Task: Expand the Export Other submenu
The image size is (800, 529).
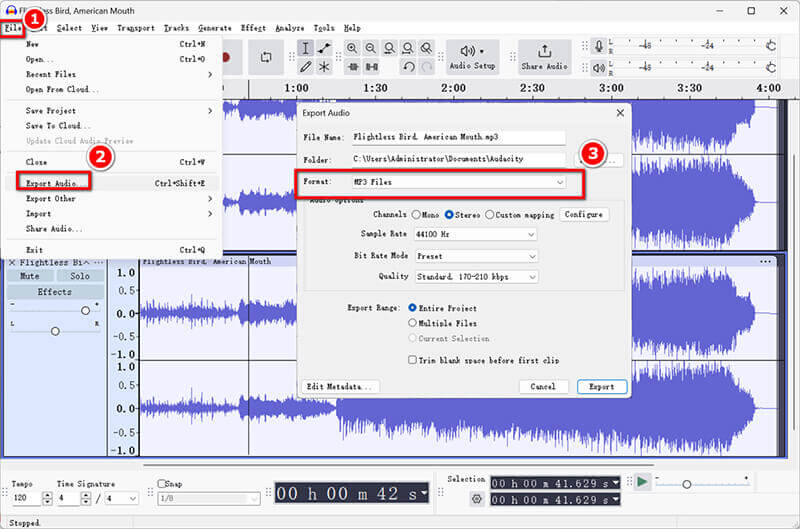Action: (113, 198)
